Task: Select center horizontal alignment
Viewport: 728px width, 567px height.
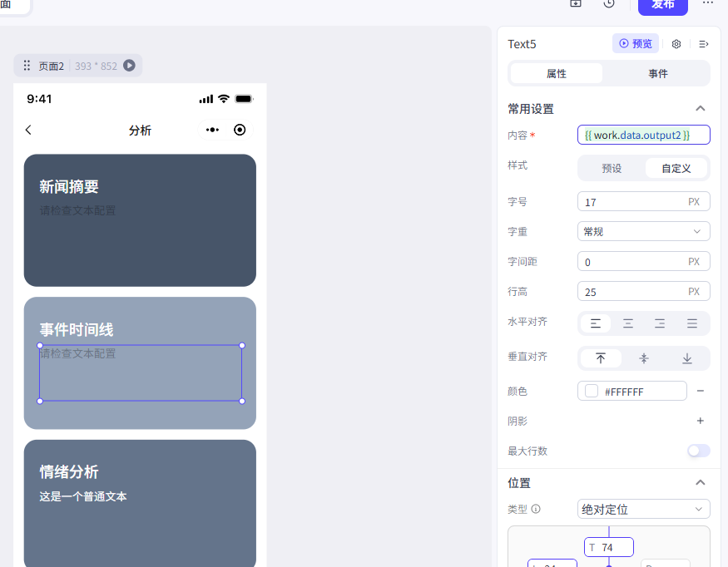Action: (628, 323)
